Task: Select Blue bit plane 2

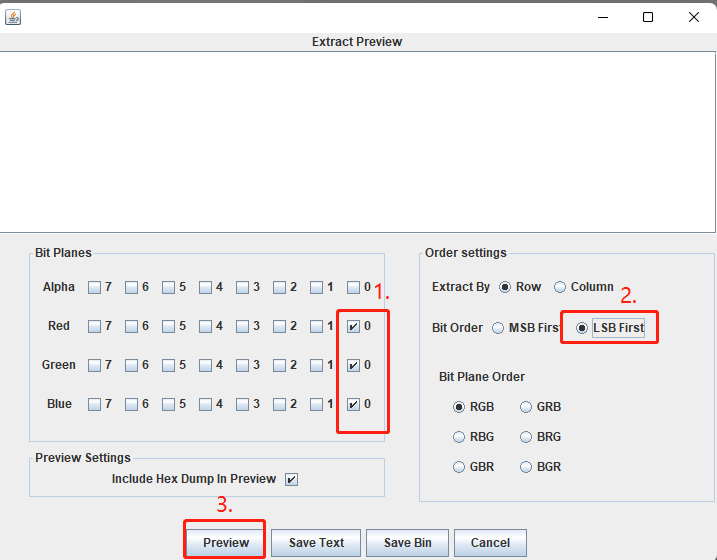Action: tap(279, 405)
